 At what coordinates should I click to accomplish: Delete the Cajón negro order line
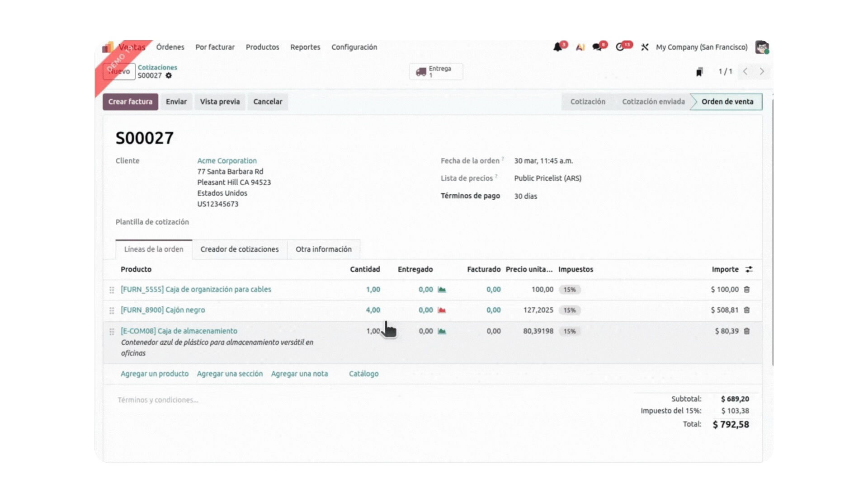click(x=747, y=310)
